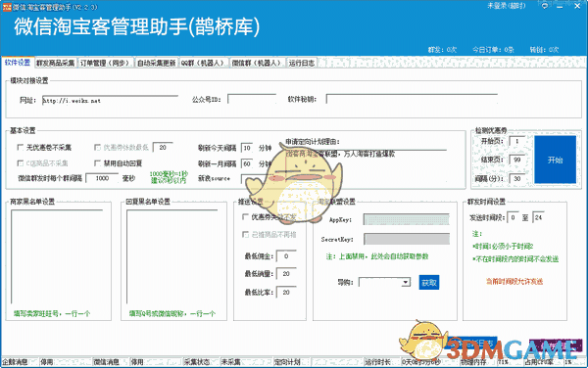Viewport: 588px width, 368px height.
Task: Focus the 网址 address field
Action: (x=110, y=100)
